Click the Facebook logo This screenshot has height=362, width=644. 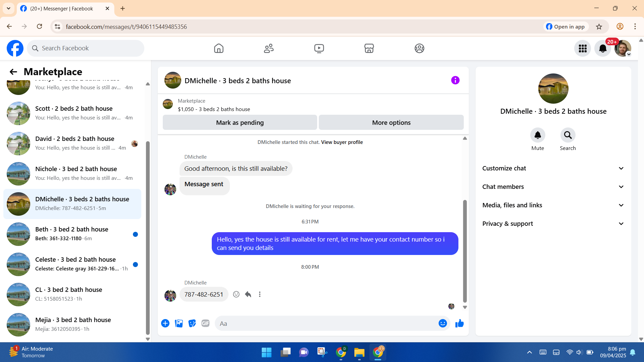pyautogui.click(x=15, y=48)
